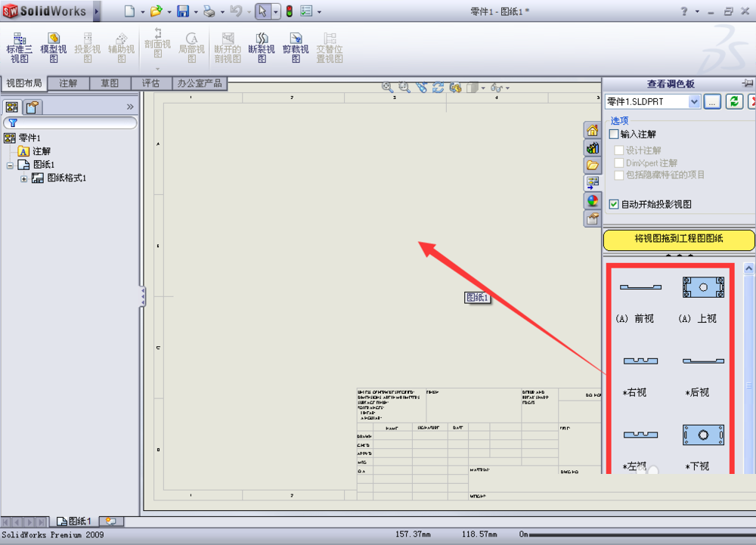Image resolution: width=756 pixels, height=545 pixels.
Task: Toggle DimXpert 注解 checkbox
Action: pyautogui.click(x=619, y=163)
